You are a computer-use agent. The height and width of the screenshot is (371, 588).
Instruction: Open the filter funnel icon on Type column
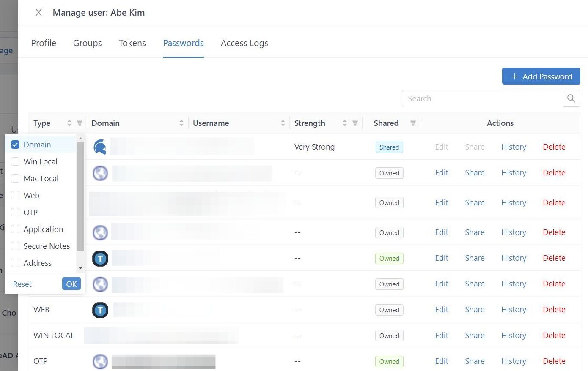80,123
